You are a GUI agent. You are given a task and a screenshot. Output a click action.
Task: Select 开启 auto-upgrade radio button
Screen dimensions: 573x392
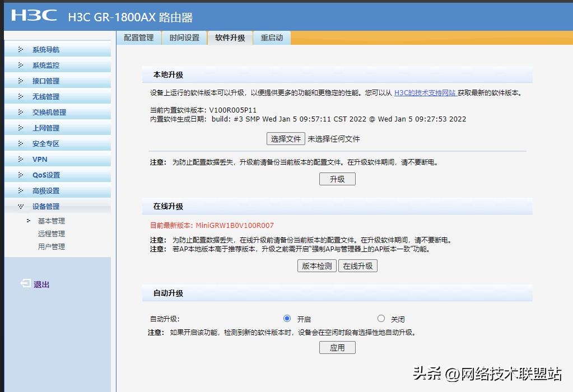pyautogui.click(x=287, y=319)
